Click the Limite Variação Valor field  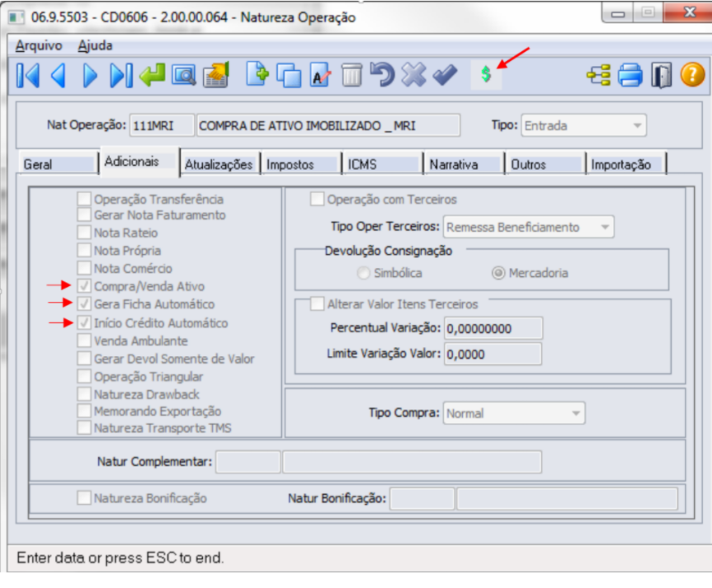point(493,354)
